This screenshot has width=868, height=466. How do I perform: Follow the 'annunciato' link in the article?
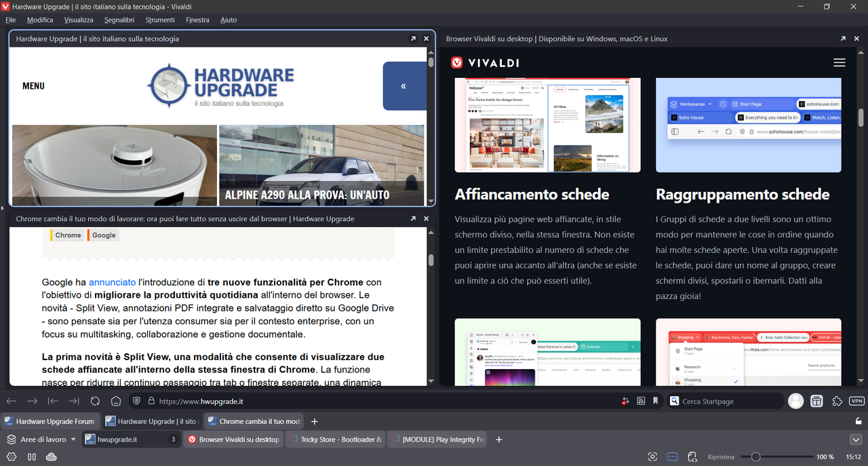coord(113,282)
